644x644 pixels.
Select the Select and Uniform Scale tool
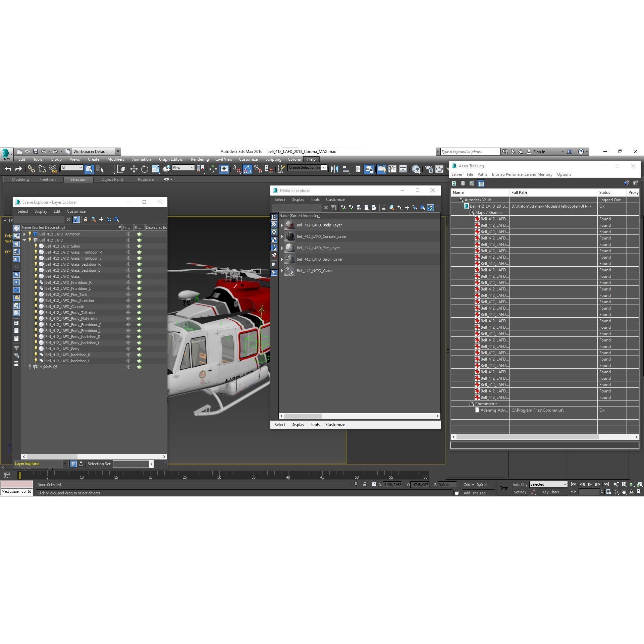(x=156, y=169)
